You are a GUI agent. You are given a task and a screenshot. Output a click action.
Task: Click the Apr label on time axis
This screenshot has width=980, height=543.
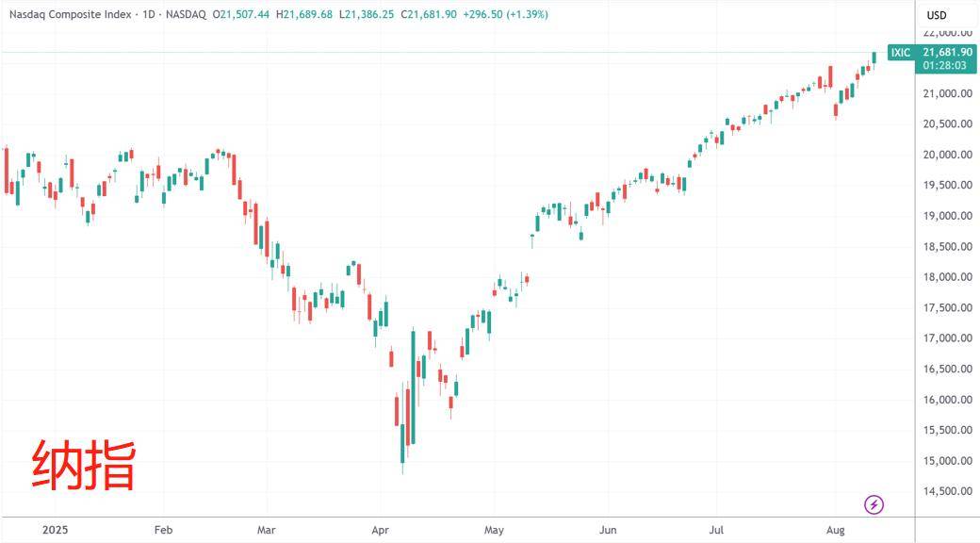(x=380, y=530)
